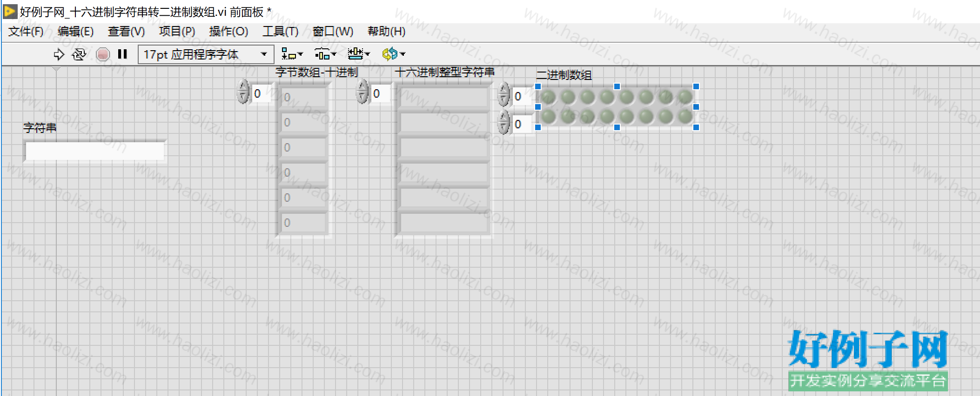Toggle first LED in bottom row of 二进制数组

pos(549,116)
